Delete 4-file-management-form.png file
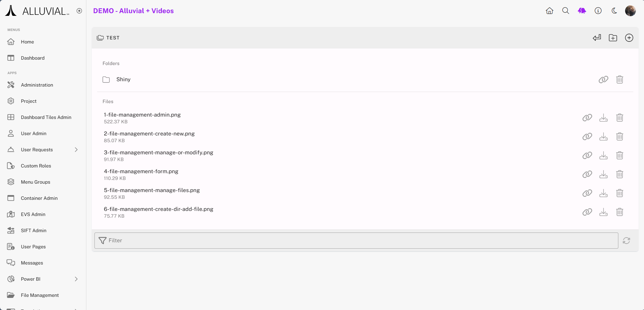 coord(619,174)
